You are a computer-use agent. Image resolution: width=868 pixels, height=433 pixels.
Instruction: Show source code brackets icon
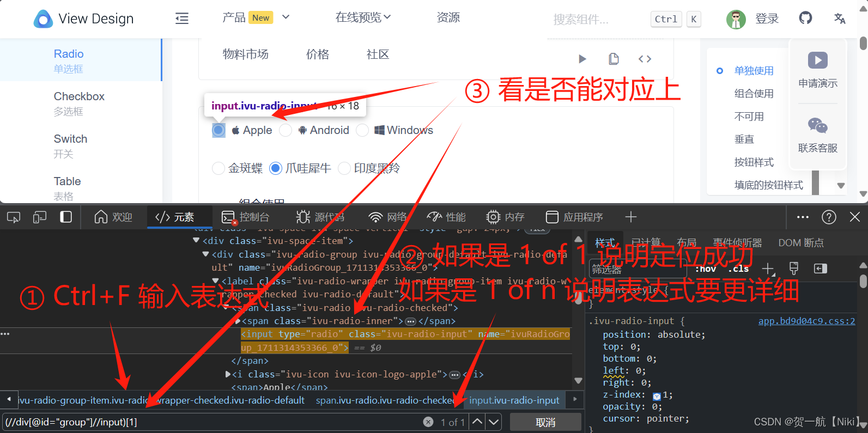click(645, 59)
